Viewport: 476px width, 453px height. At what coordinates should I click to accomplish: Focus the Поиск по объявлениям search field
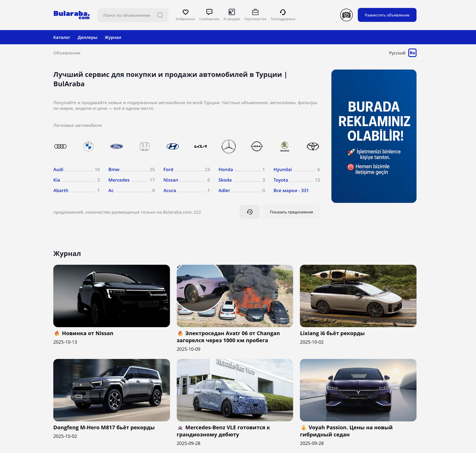pyautogui.click(x=127, y=15)
